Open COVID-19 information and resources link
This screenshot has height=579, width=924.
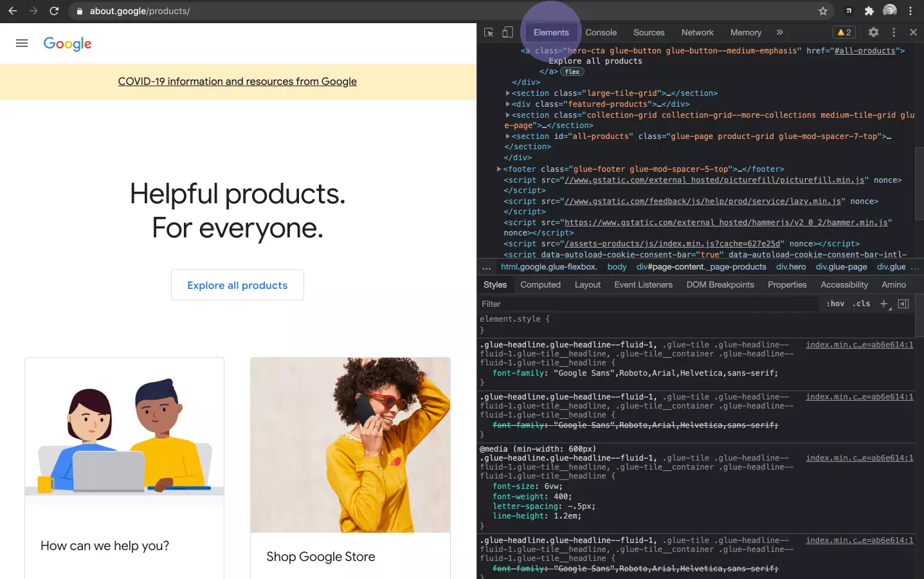tap(237, 82)
